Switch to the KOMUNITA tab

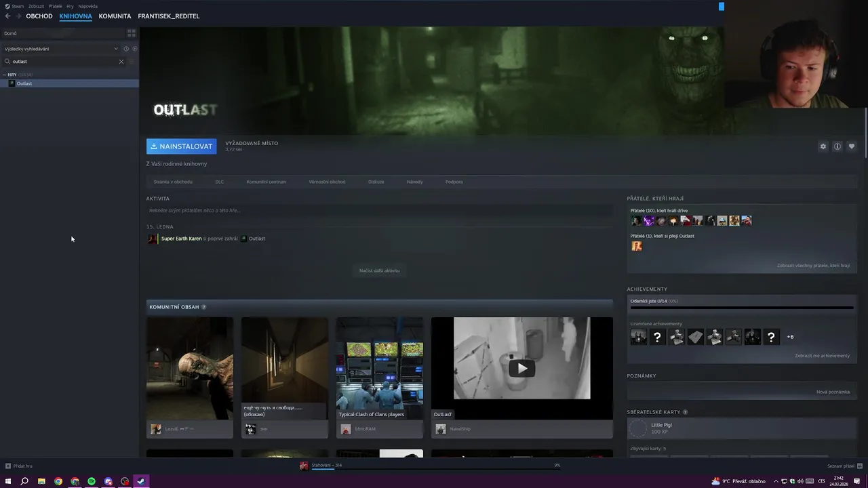(x=115, y=16)
